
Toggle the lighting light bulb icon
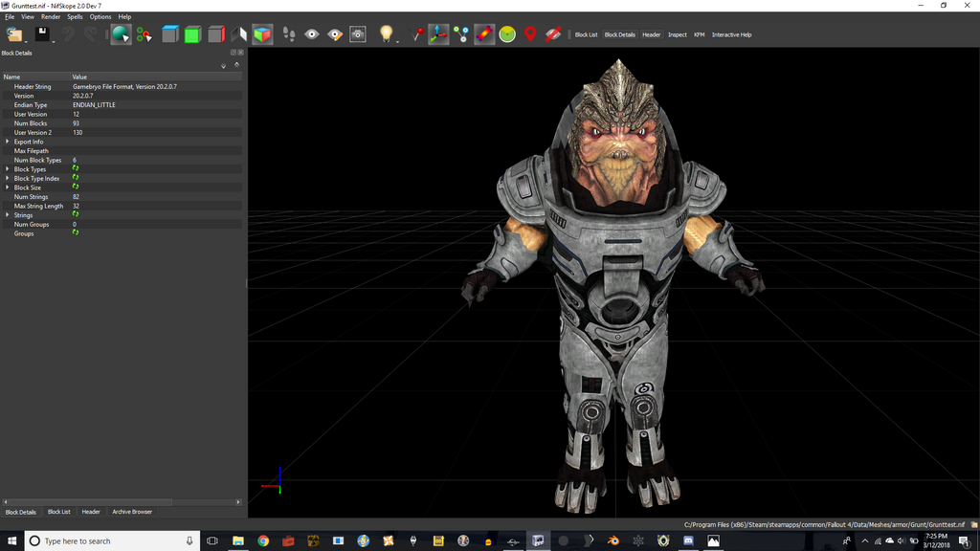pos(386,33)
